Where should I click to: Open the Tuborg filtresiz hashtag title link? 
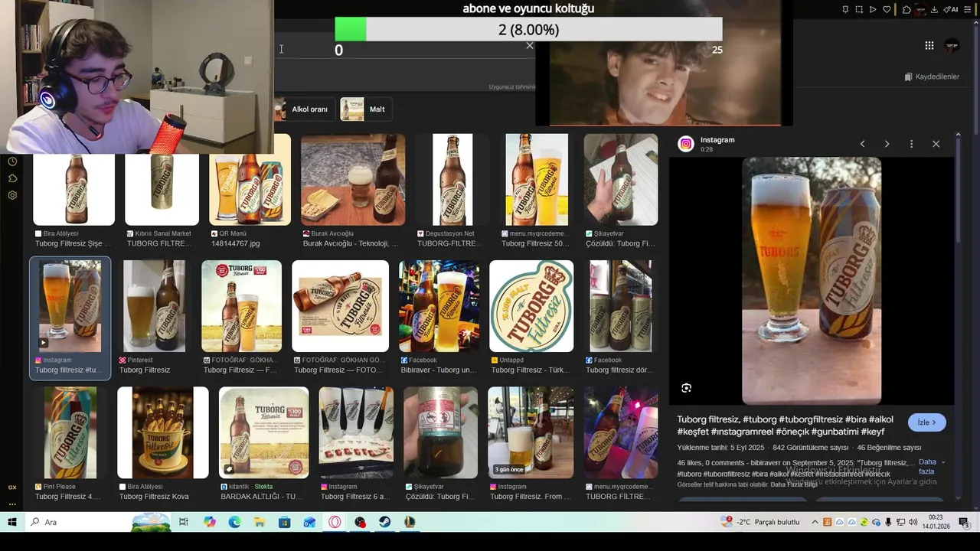click(x=785, y=425)
